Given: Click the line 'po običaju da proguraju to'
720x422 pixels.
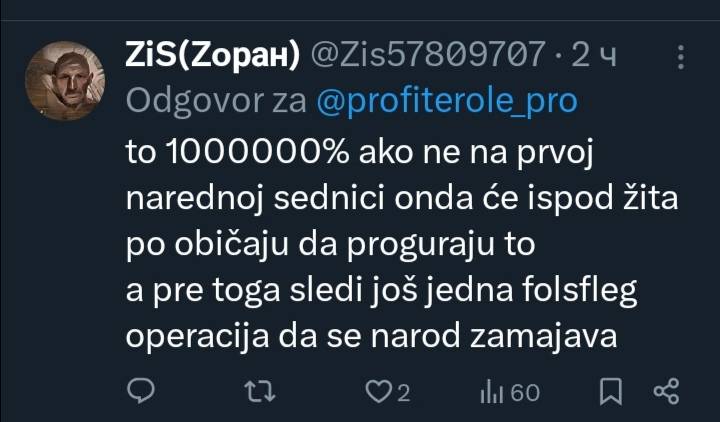Looking at the screenshot, I should point(330,245).
